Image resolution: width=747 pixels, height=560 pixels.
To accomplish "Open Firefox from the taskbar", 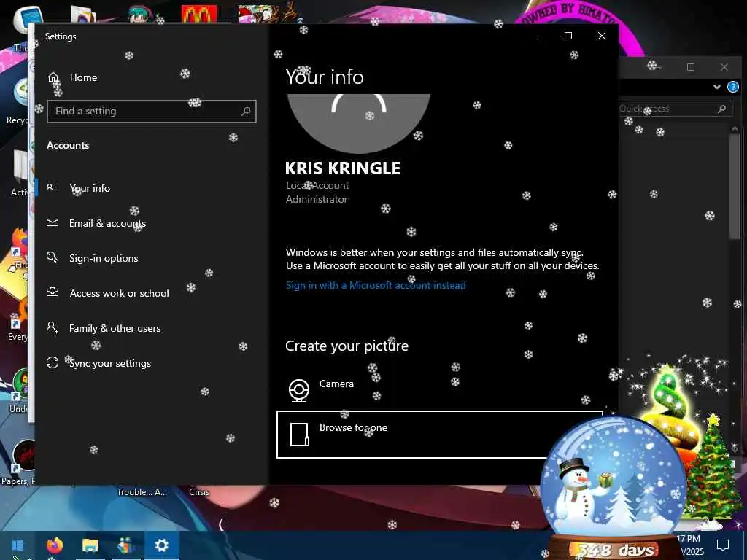I will [54, 545].
